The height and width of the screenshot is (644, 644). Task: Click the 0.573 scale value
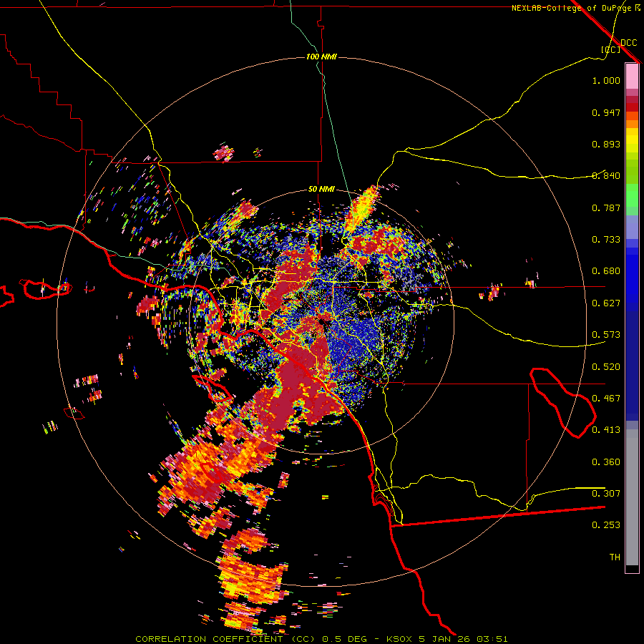click(x=606, y=335)
